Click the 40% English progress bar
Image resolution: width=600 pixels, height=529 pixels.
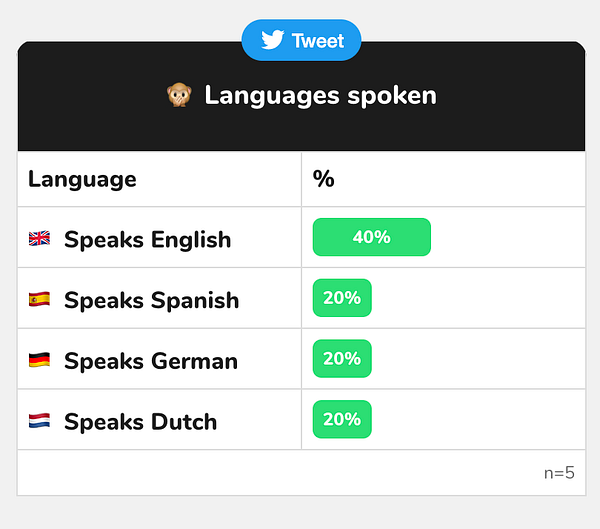pos(371,237)
